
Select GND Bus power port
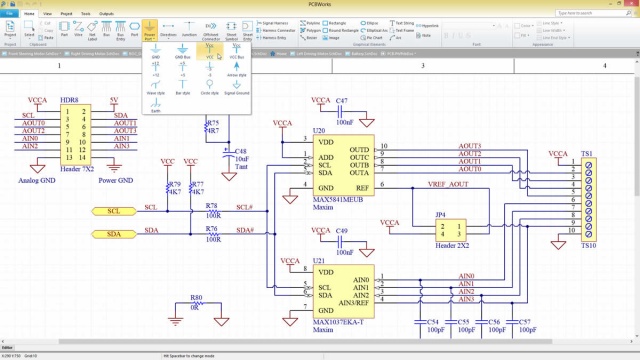point(182,51)
